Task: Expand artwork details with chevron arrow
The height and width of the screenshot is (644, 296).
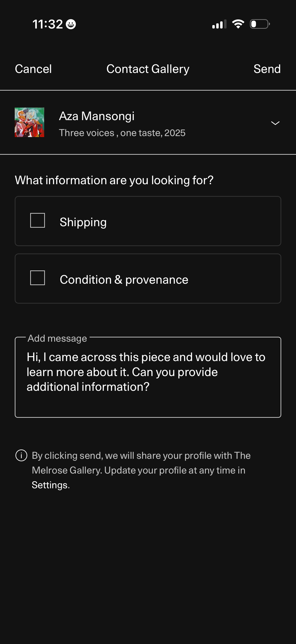Action: 275,123
